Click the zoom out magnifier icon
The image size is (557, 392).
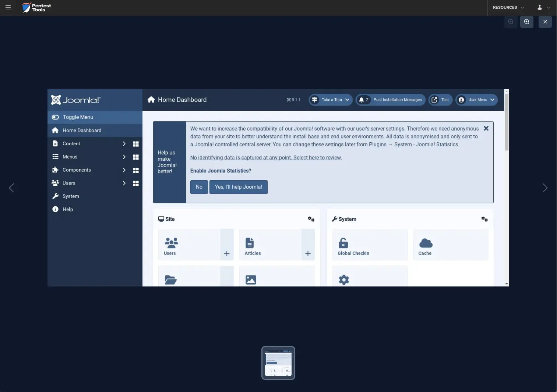(511, 22)
